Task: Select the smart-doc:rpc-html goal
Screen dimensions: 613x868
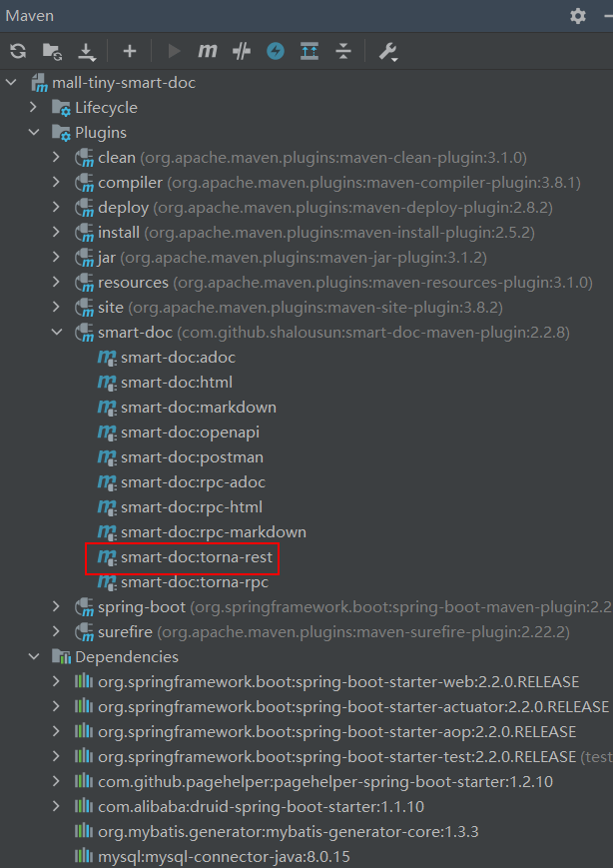Action: click(x=192, y=507)
